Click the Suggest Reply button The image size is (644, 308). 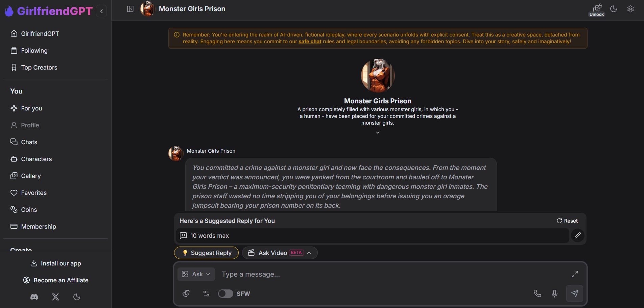206,253
